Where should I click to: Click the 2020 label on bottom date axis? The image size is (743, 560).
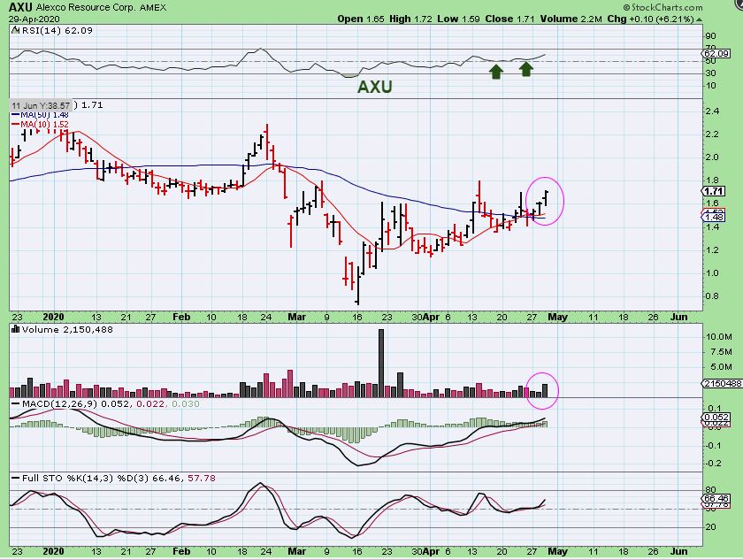point(53,551)
